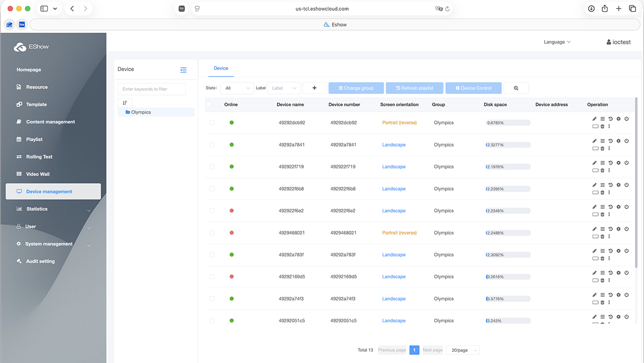Open more options dots for device 49292169d5
The image size is (644, 363).
(x=609, y=280)
